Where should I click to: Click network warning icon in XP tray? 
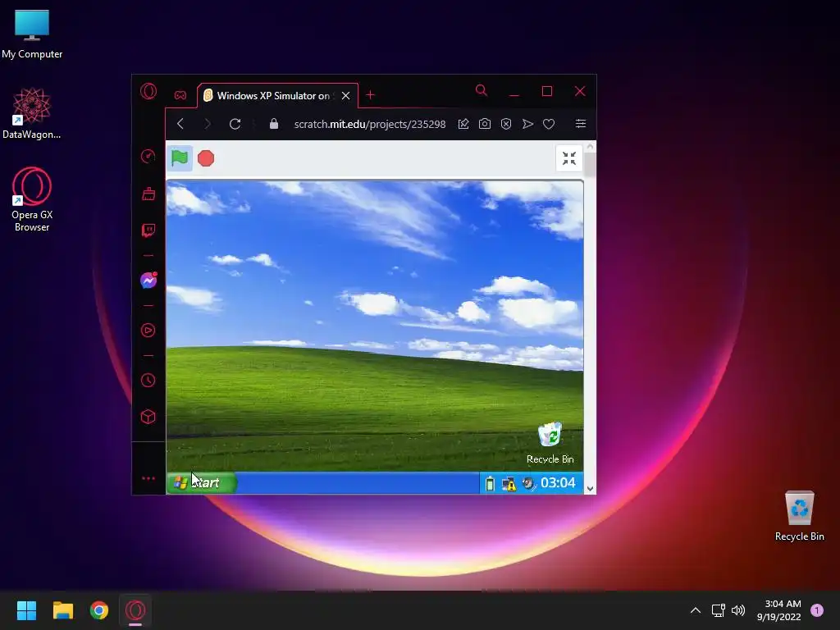coord(509,484)
